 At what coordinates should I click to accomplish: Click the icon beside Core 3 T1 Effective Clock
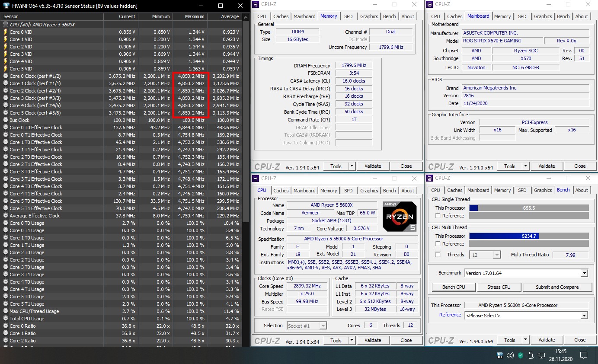(5, 179)
